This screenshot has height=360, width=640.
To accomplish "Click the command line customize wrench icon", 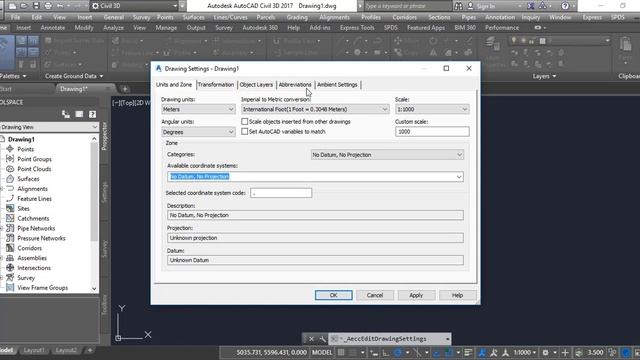I will click(322, 339).
